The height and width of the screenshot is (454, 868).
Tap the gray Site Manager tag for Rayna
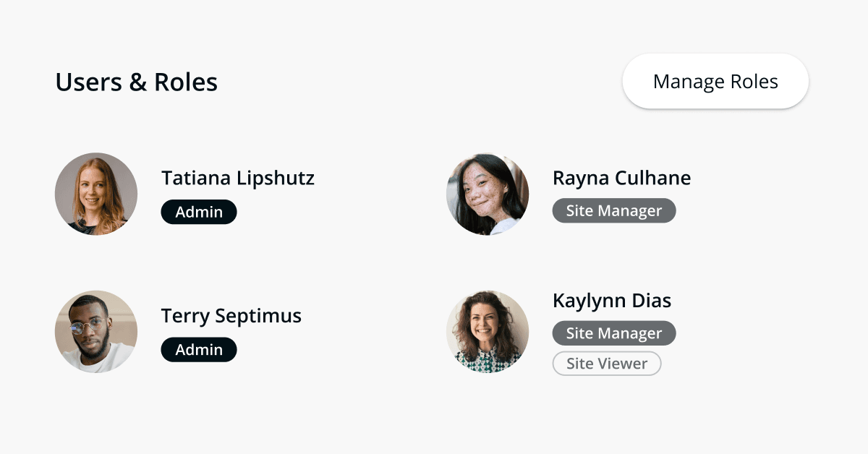click(614, 210)
